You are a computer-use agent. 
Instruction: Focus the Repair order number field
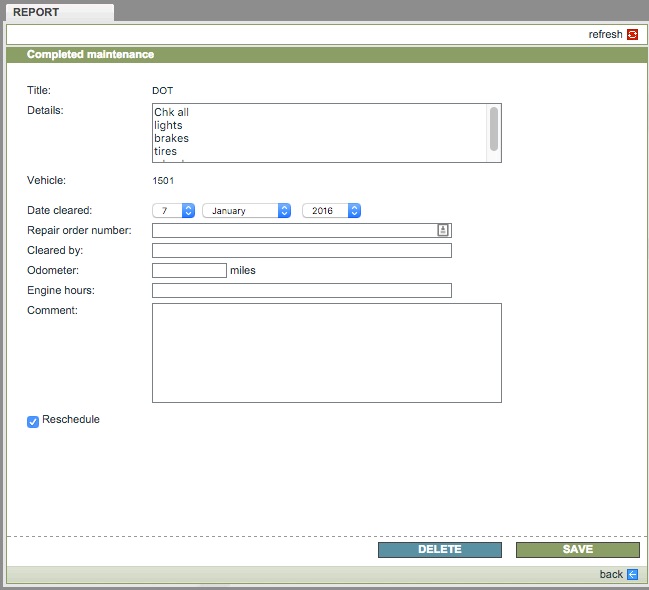[x=293, y=230]
